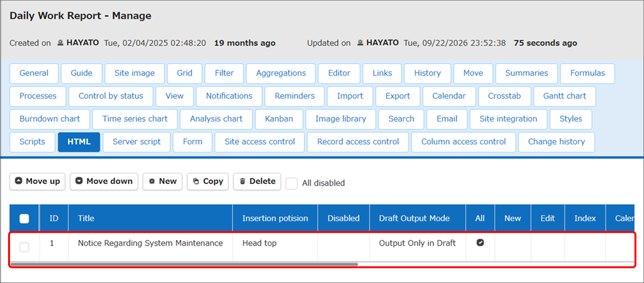The height and width of the screenshot is (283, 644).
Task: Open the Kanban tab
Action: pos(279,119)
